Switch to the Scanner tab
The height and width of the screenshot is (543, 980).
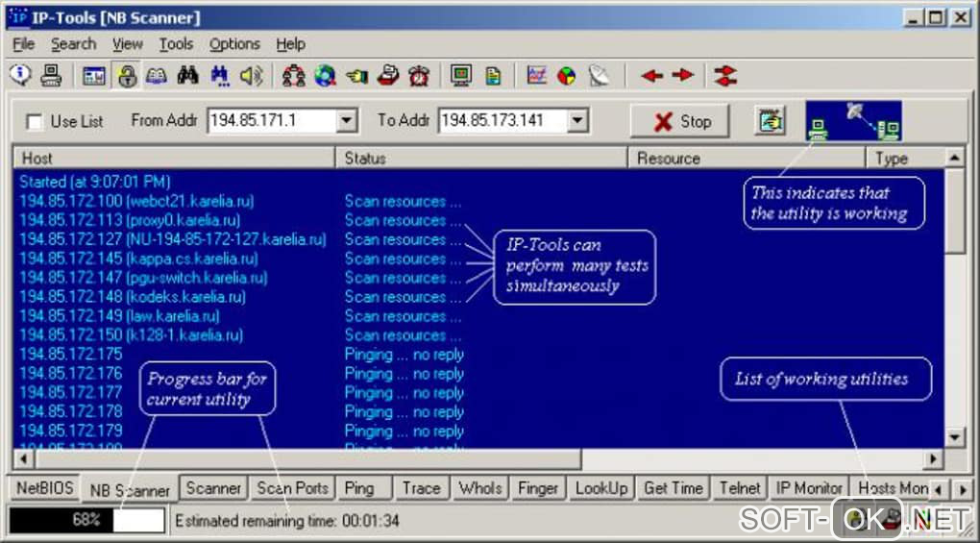213,488
